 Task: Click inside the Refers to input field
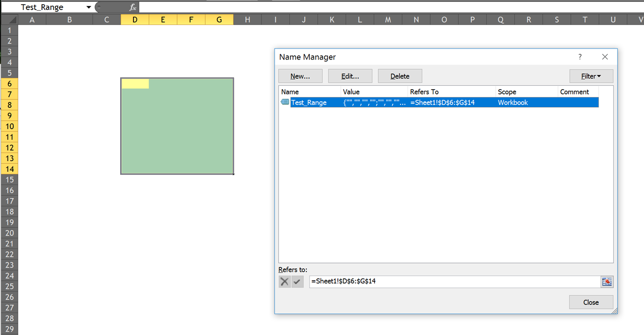pos(429,281)
